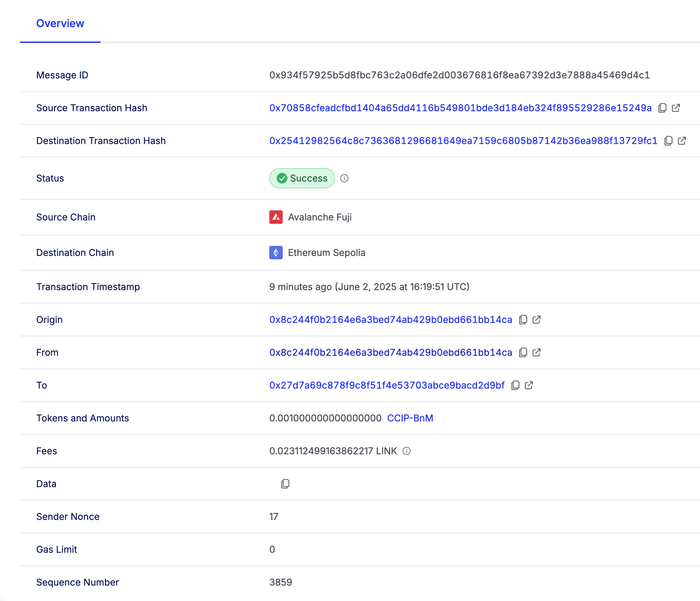This screenshot has width=700, height=601.
Task: Open the From address in external explorer
Action: [537, 352]
